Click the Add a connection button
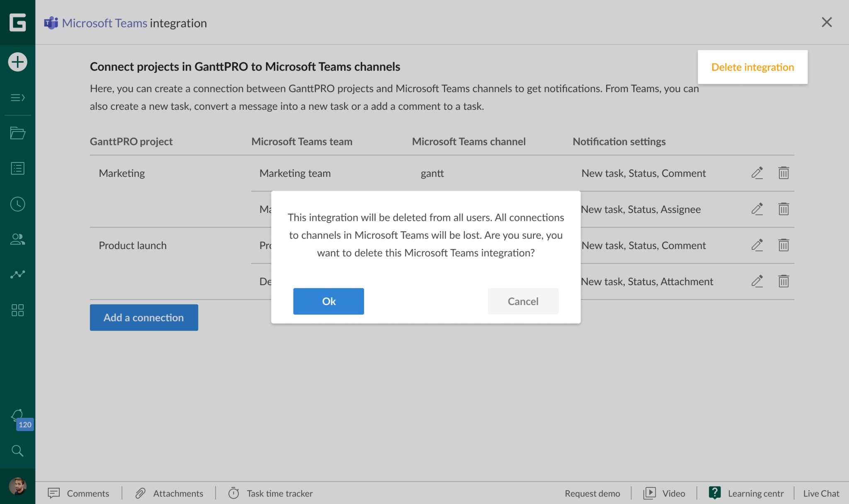849x504 pixels. [x=144, y=317]
